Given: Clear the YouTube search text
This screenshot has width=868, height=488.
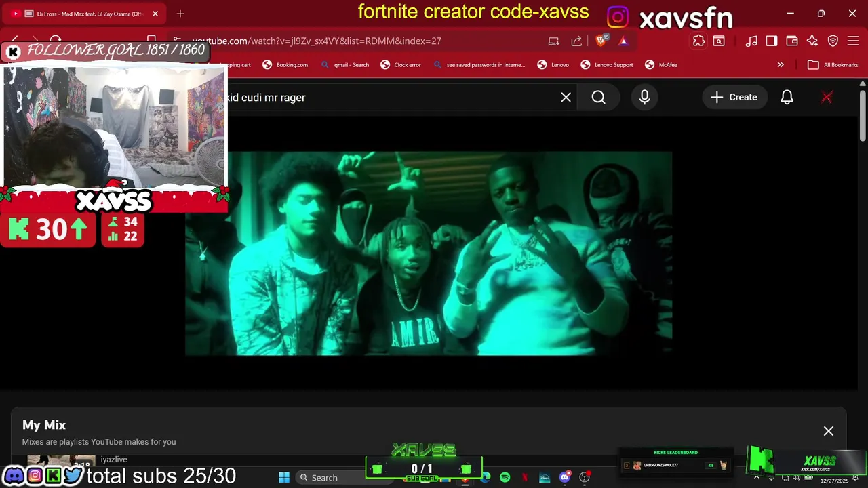Looking at the screenshot, I should click(566, 98).
